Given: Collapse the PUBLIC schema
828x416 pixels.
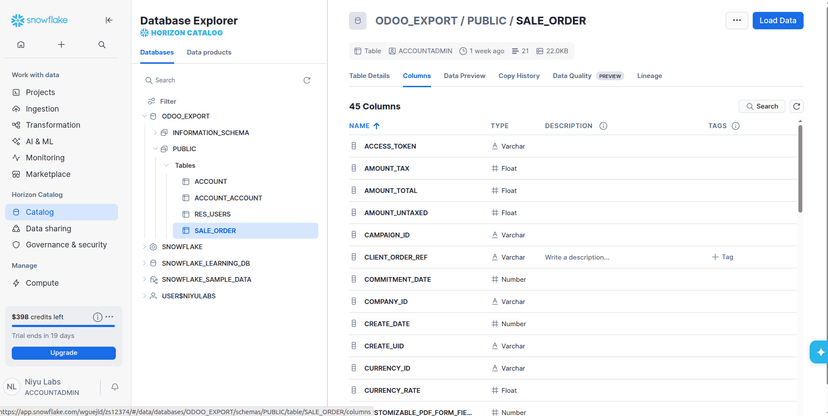Looking at the screenshot, I should click(155, 149).
